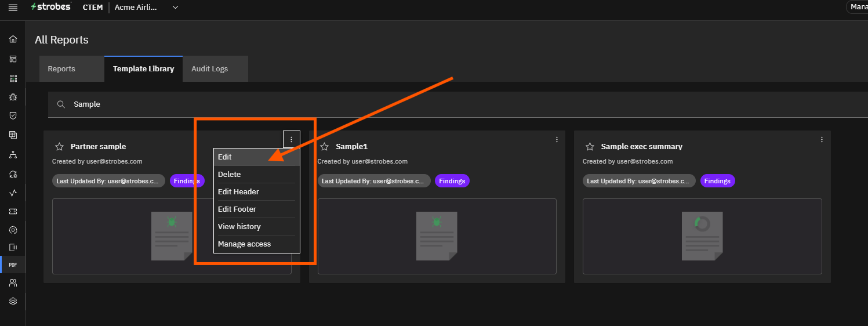Open the PDF reports sidebar icon

13,265
